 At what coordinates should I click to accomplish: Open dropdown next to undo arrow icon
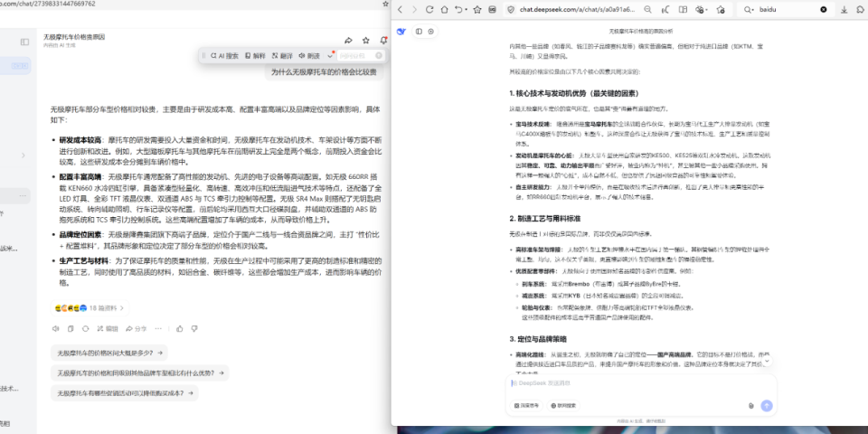click(x=467, y=10)
